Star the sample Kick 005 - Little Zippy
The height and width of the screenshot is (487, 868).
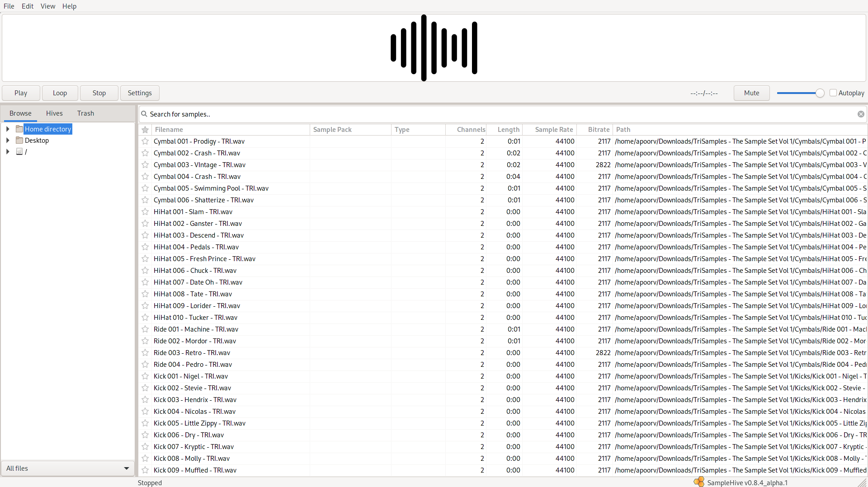[145, 423]
